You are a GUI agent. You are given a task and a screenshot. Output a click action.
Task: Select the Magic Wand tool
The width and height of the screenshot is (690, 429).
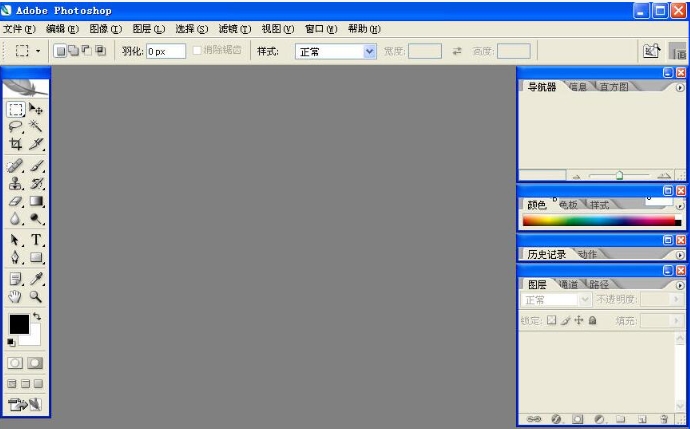pos(37,126)
